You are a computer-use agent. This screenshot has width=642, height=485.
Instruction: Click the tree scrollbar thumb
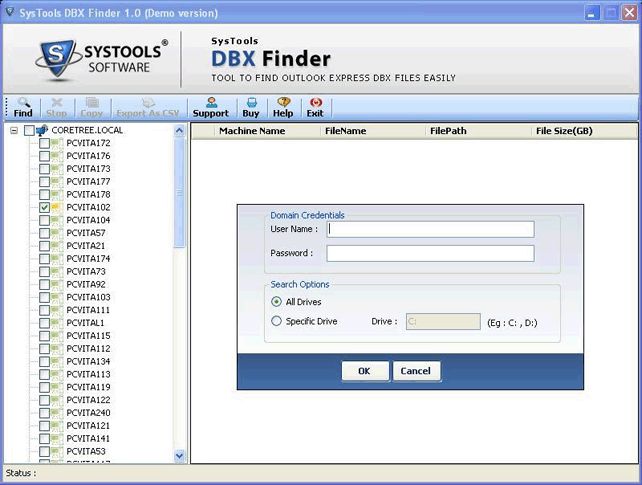179,192
